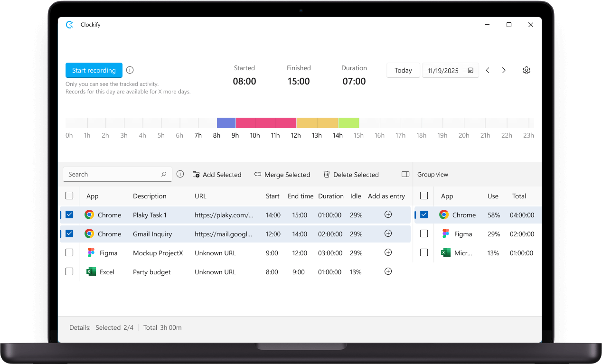The height and width of the screenshot is (364, 602).
Task: Click Chrome icon in Gmail Inquiry row
Action: coord(89,233)
